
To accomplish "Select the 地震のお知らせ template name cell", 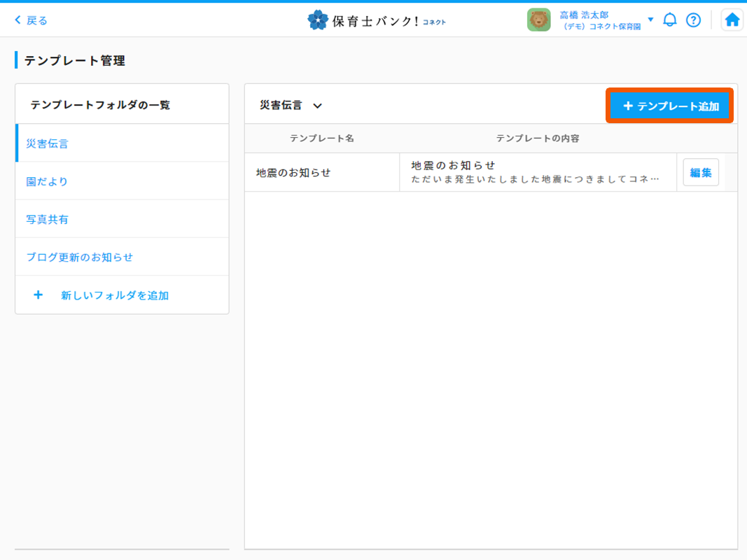I will [x=293, y=172].
